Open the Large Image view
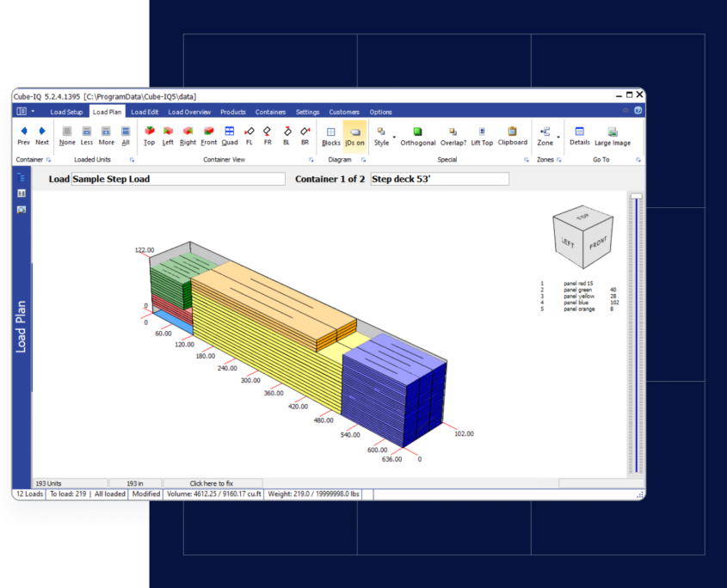The height and width of the screenshot is (588, 727). tap(613, 136)
